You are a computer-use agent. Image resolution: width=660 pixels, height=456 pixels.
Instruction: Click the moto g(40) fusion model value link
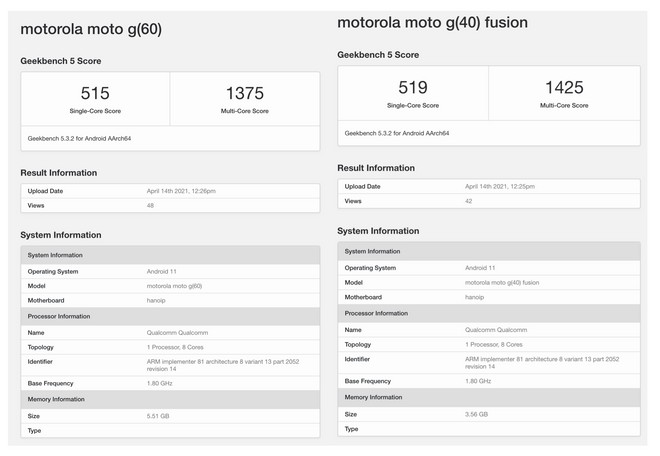tap(502, 283)
